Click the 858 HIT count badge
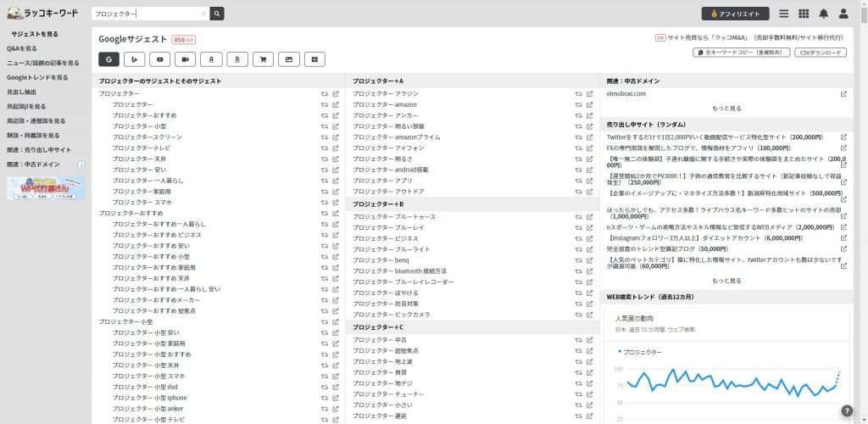This screenshot has width=868, height=424. (x=184, y=40)
